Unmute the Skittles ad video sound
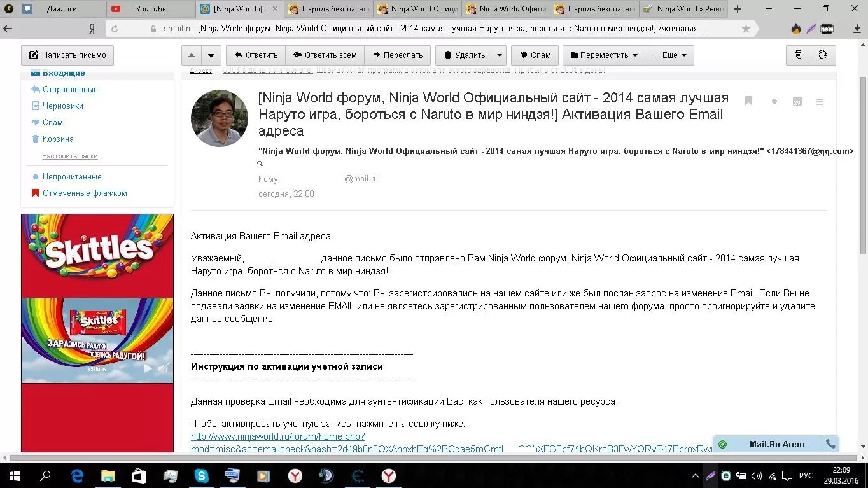868x488 pixels. [x=164, y=368]
